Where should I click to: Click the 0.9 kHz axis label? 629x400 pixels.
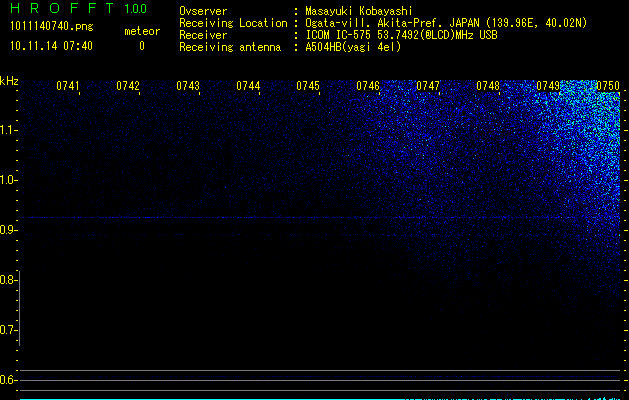pyautogui.click(x=8, y=230)
